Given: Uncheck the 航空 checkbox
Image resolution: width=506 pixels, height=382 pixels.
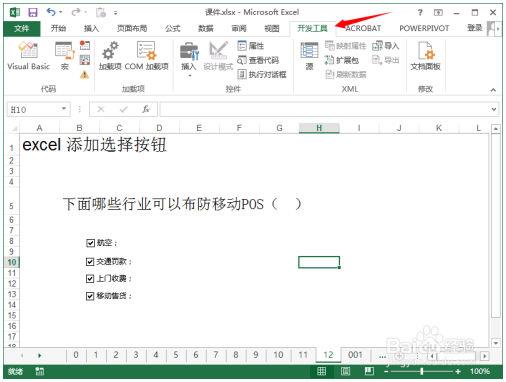Looking at the screenshot, I should [90, 243].
